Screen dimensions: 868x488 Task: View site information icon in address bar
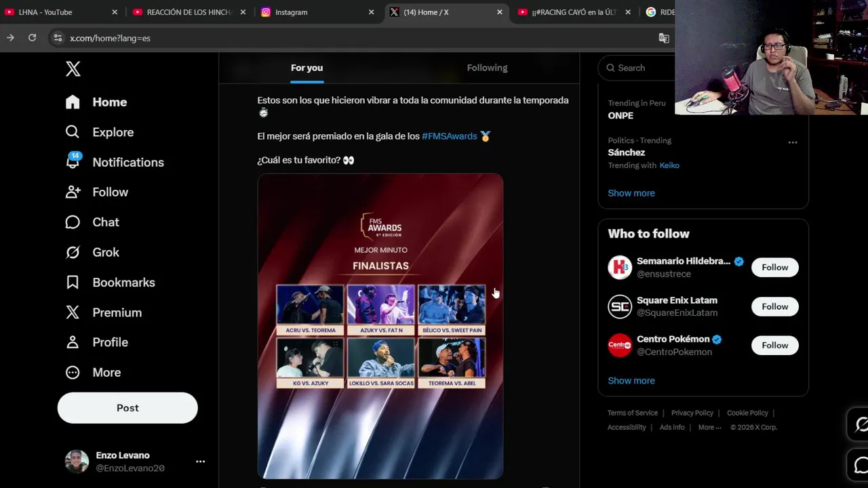tap(58, 38)
